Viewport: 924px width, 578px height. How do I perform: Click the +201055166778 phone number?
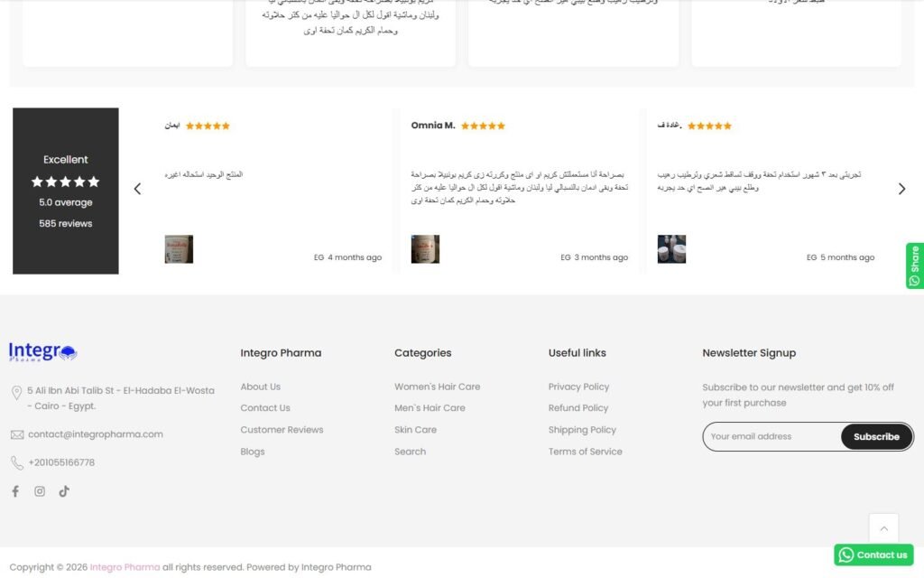[61, 463]
